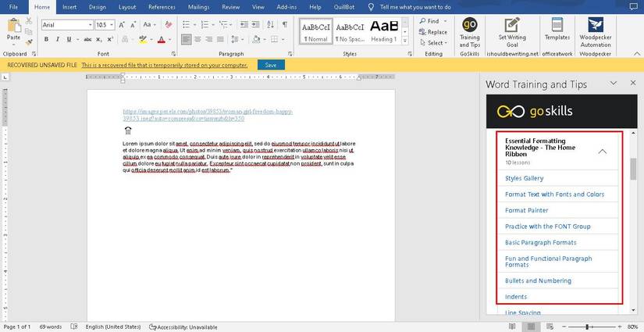Switch to the Design tab
Screen dimensions: 644x332
tap(98, 7)
